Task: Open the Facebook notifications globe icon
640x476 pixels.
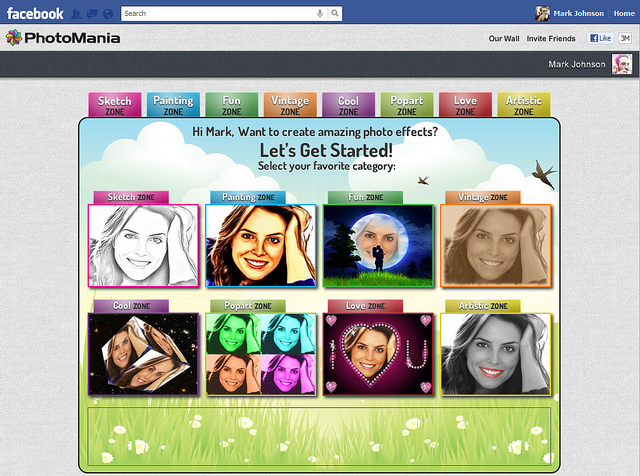Action: point(107,14)
